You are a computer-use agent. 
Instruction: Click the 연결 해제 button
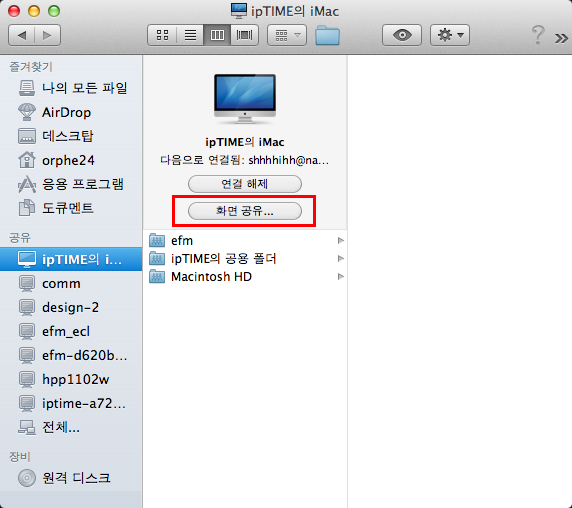pos(245,184)
